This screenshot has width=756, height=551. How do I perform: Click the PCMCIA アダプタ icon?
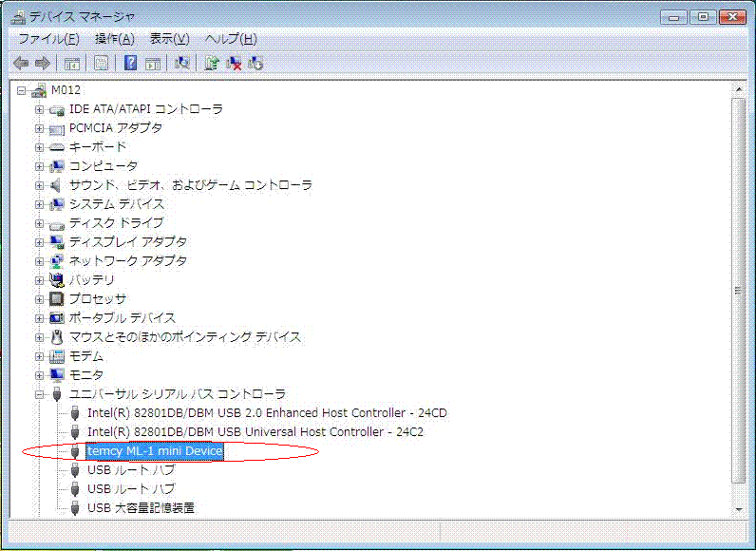point(57,128)
